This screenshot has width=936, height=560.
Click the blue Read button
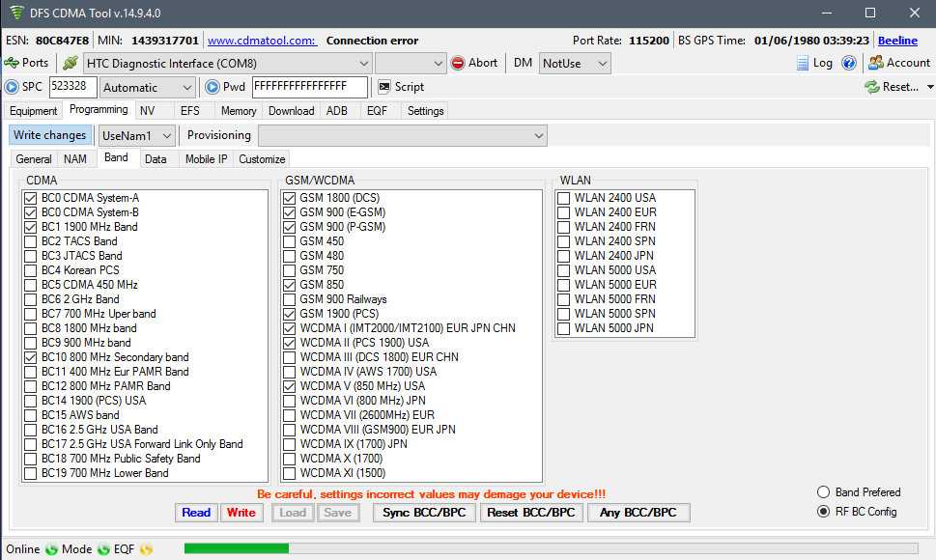(196, 513)
